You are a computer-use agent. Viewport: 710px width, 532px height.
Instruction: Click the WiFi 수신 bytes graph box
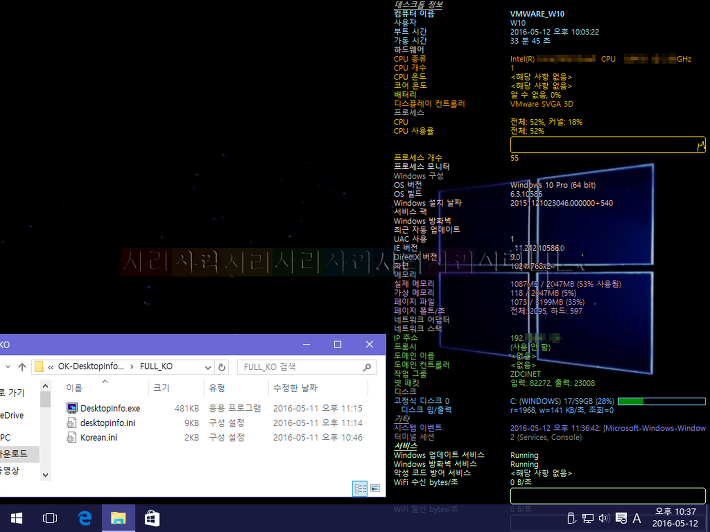point(608,496)
